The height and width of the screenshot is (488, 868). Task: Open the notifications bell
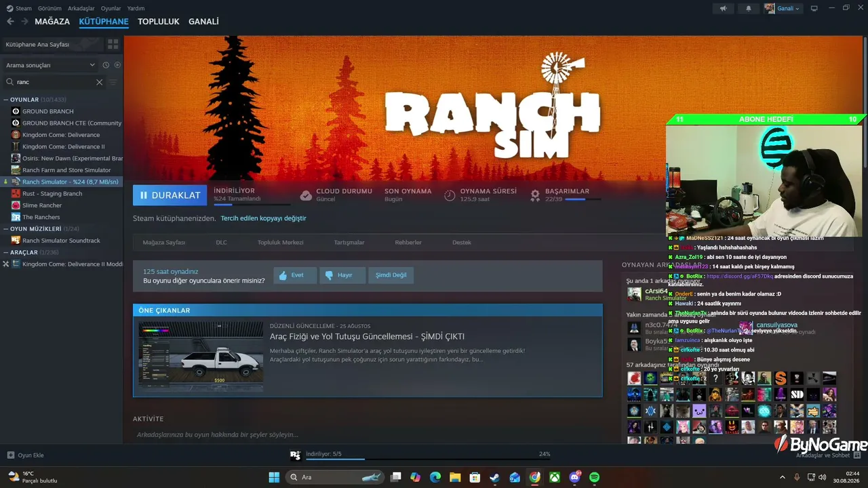coord(749,8)
